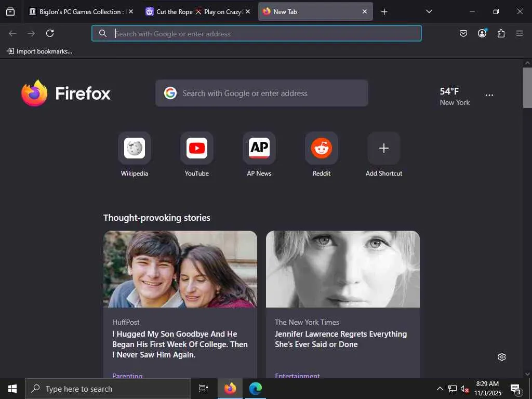Click the Firefox taskbar icon
The height and width of the screenshot is (399, 532).
click(230, 389)
